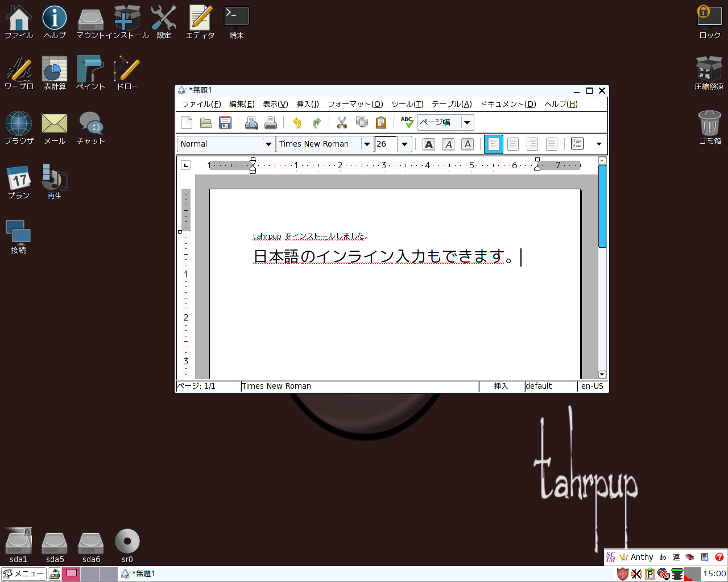Paste from clipboard icon
The height and width of the screenshot is (582, 728).
[381, 123]
